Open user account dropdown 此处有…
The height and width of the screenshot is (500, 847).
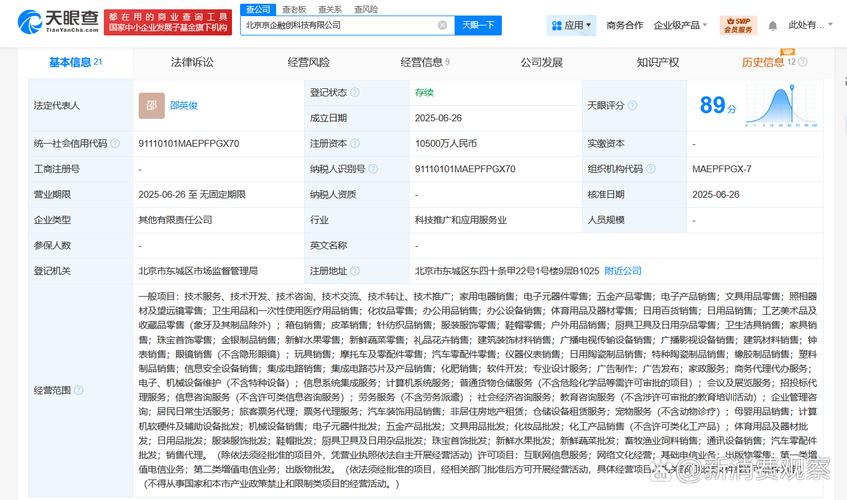tap(811, 25)
